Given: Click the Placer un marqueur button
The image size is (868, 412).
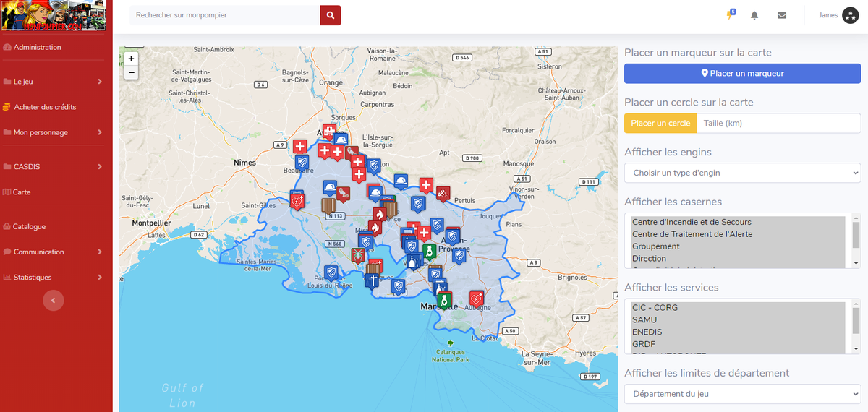Looking at the screenshot, I should pyautogui.click(x=742, y=73).
